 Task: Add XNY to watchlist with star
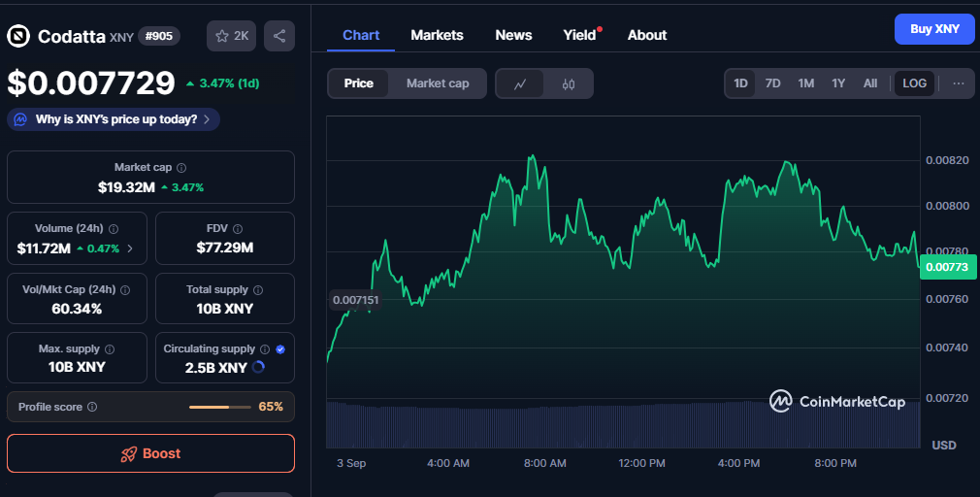(x=231, y=36)
